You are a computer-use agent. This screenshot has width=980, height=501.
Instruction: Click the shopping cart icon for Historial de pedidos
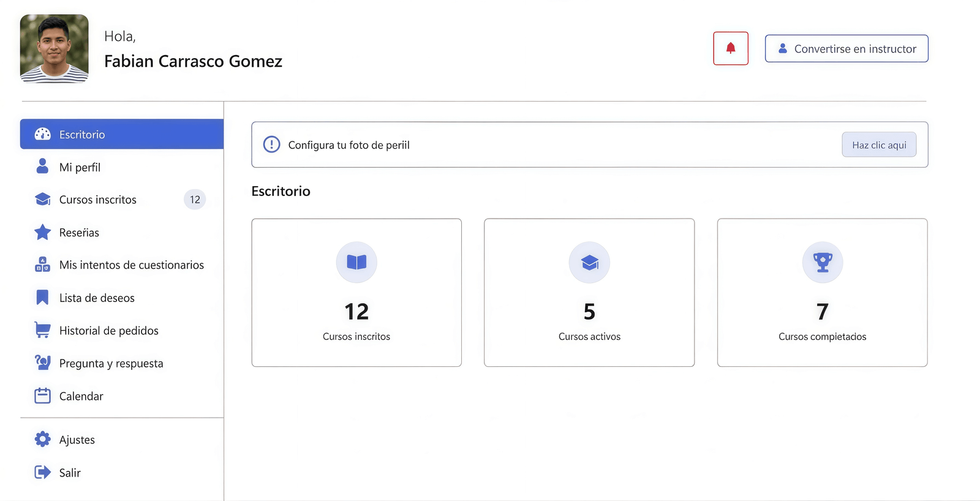(42, 330)
